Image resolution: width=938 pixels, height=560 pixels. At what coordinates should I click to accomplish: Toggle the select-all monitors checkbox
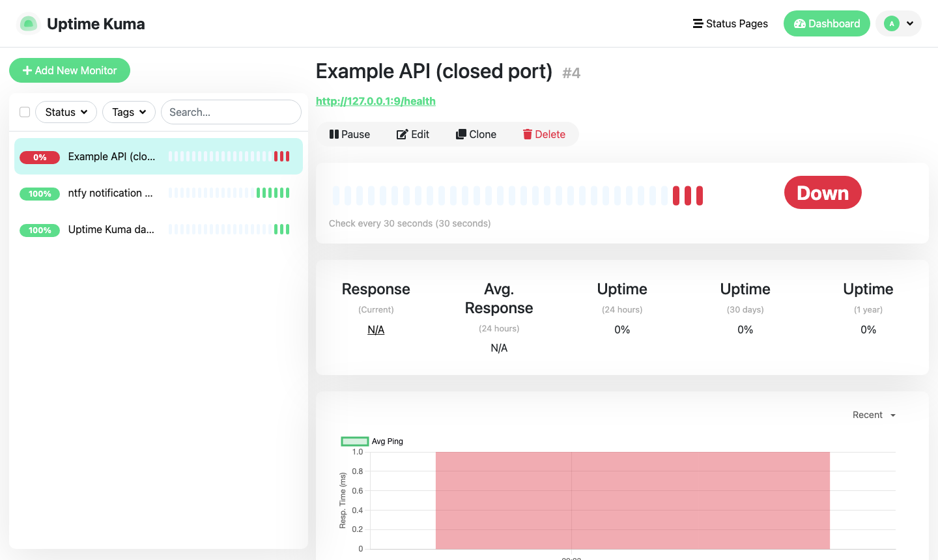[x=25, y=112]
